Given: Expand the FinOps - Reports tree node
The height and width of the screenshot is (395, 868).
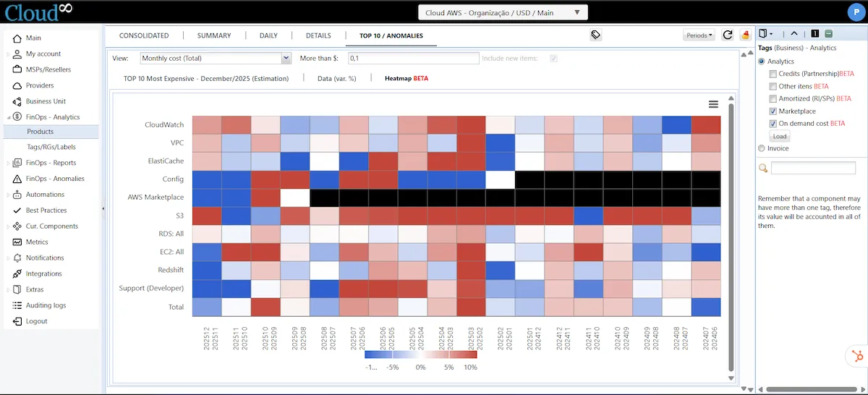Looking at the screenshot, I should [8, 163].
